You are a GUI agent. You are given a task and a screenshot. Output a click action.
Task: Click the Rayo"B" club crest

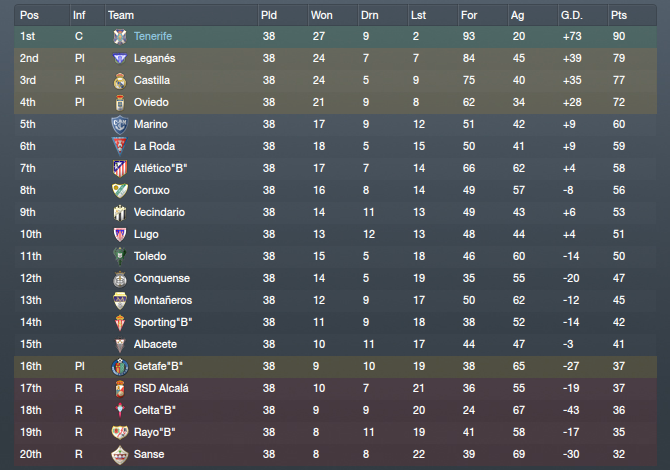(120, 432)
